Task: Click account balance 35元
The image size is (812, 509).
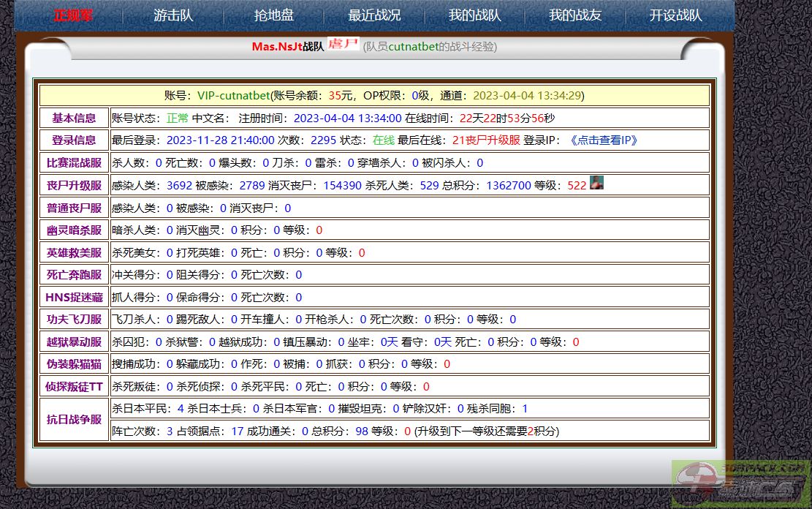Action: click(341, 96)
